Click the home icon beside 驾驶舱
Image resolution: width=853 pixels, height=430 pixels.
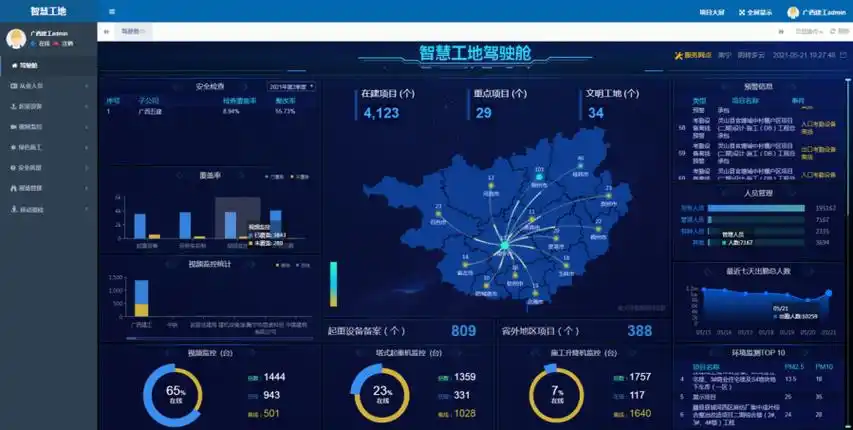pyautogui.click(x=15, y=65)
